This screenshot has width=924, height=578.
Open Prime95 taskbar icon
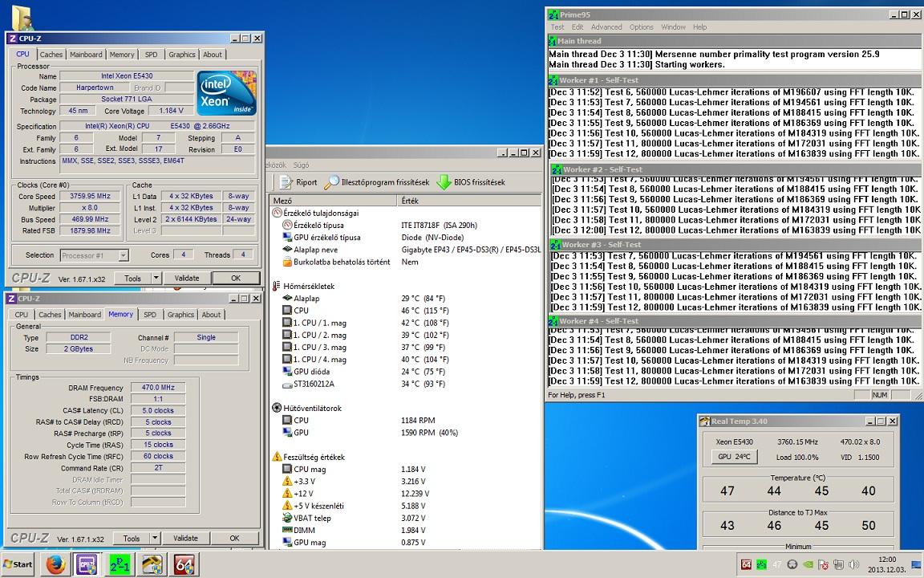coord(120,564)
